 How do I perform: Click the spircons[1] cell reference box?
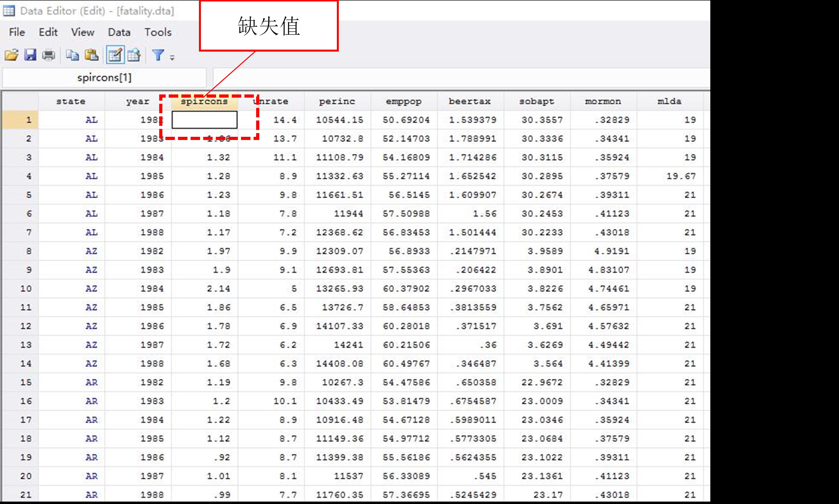(x=104, y=78)
